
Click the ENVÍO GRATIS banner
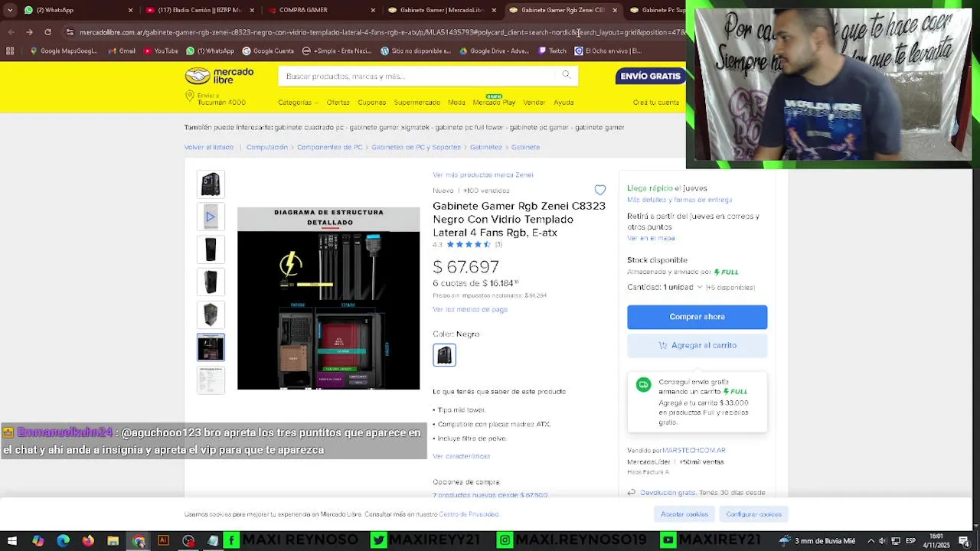coord(651,76)
